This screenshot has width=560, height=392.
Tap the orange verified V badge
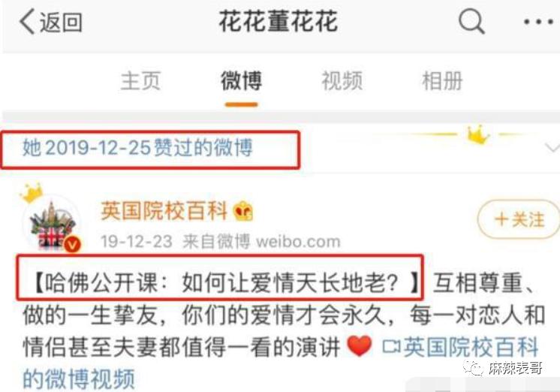click(x=73, y=245)
